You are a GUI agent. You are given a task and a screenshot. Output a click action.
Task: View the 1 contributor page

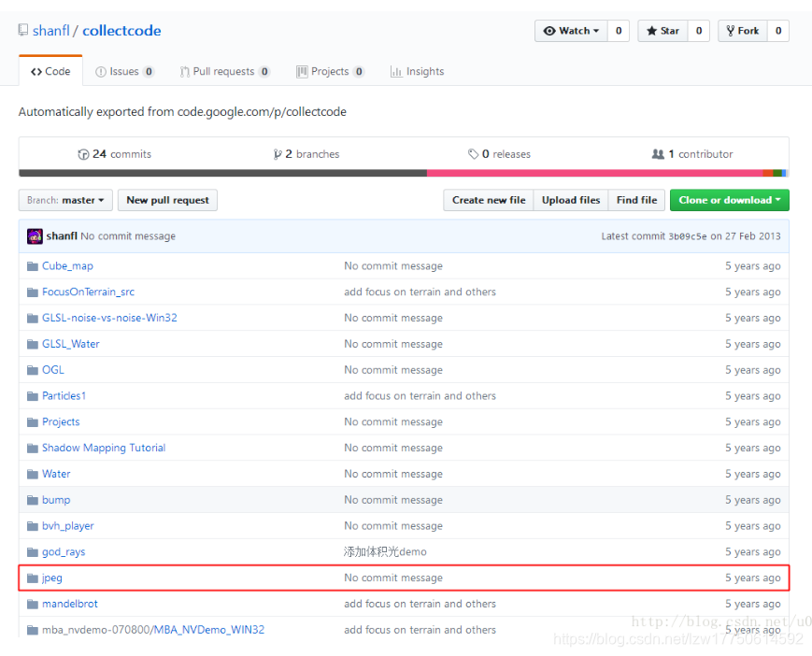(692, 154)
